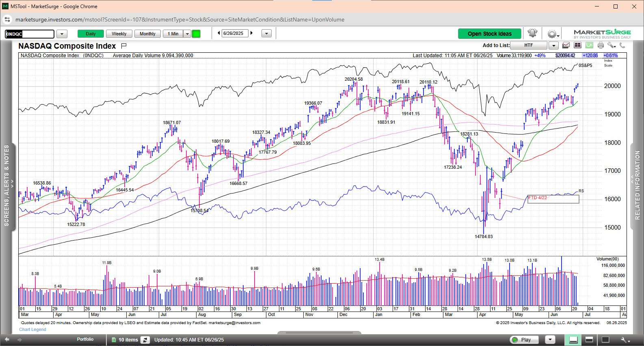The width and height of the screenshot is (644, 346).
Task: Open the symbol dropdown arrow
Action: tap(62, 34)
